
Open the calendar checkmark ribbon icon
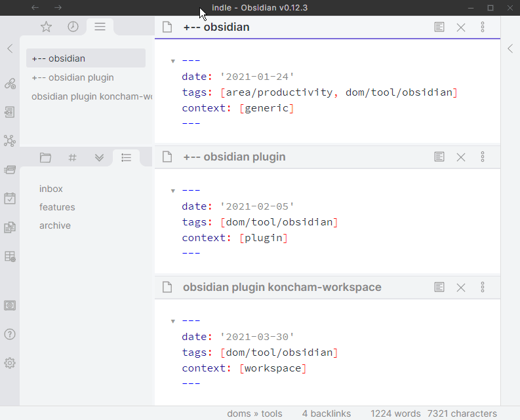[x=10, y=199]
